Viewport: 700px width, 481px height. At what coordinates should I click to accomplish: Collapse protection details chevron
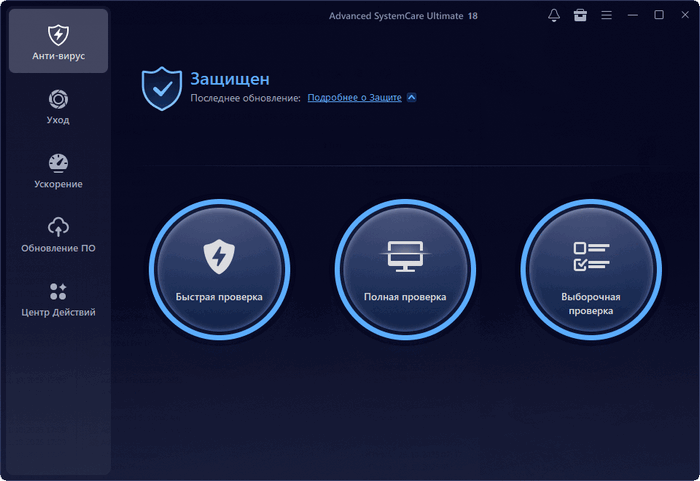coord(412,97)
